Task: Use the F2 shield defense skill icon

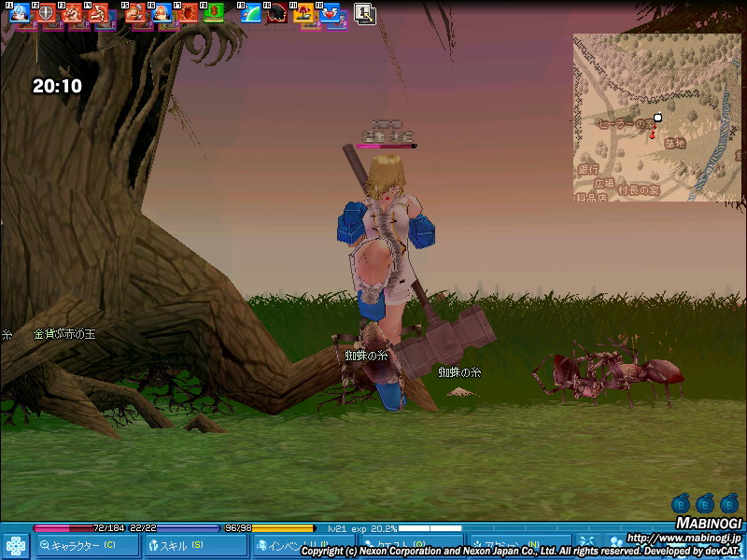Action: [46, 13]
